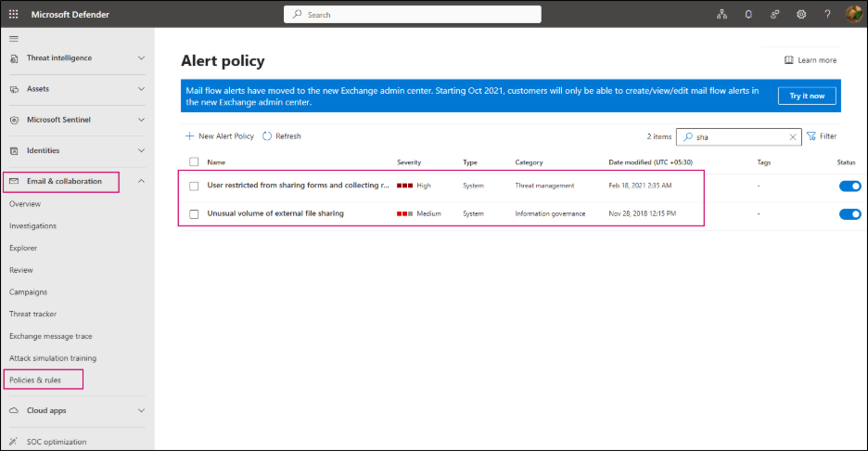
Task: Click the Filter label
Action: [x=827, y=136]
